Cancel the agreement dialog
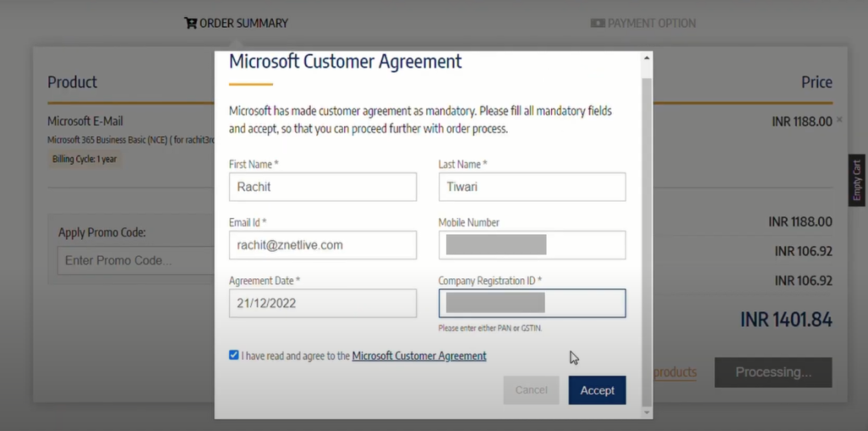868x431 pixels. (531, 390)
